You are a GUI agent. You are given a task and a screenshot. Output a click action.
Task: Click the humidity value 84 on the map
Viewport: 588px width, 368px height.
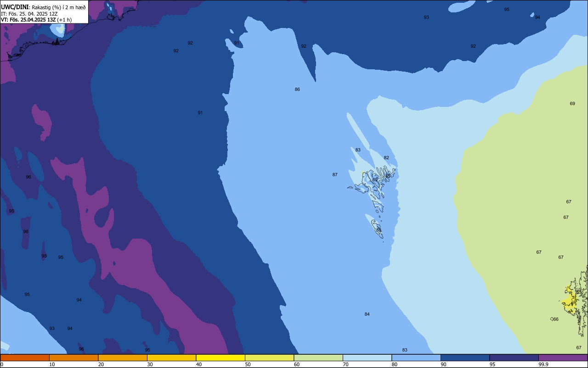tap(367, 314)
